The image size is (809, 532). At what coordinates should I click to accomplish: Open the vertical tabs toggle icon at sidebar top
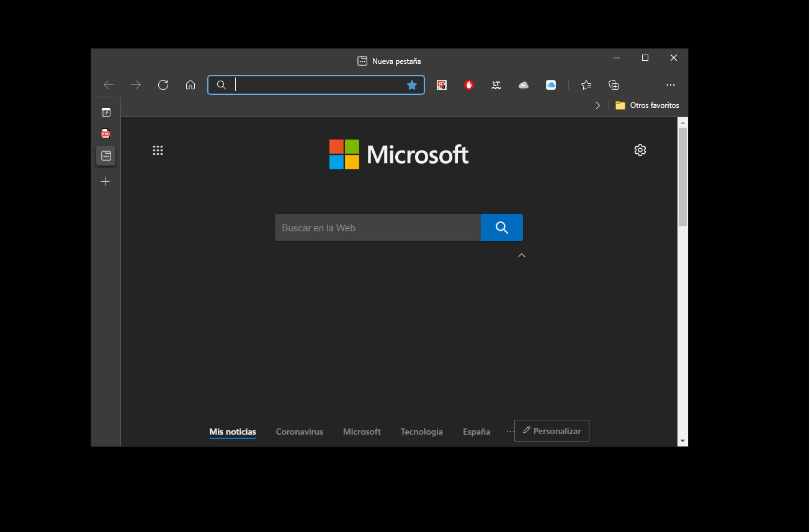pos(106,112)
